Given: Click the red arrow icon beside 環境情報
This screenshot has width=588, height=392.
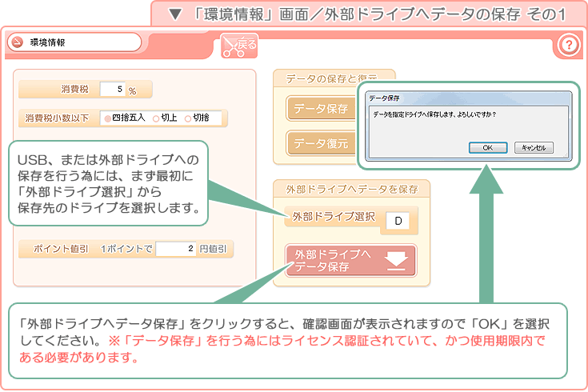Looking at the screenshot, I should pyautogui.click(x=15, y=42).
